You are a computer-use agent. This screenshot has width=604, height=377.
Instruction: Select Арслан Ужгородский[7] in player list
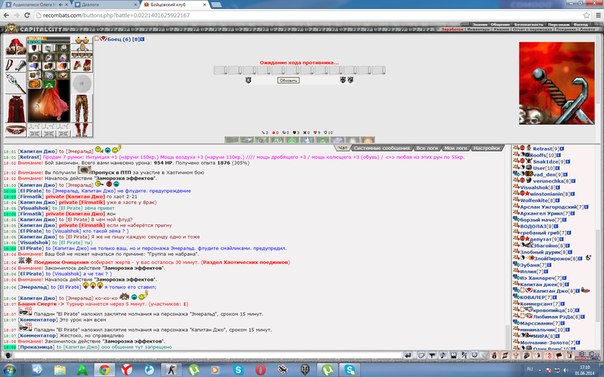pos(551,207)
